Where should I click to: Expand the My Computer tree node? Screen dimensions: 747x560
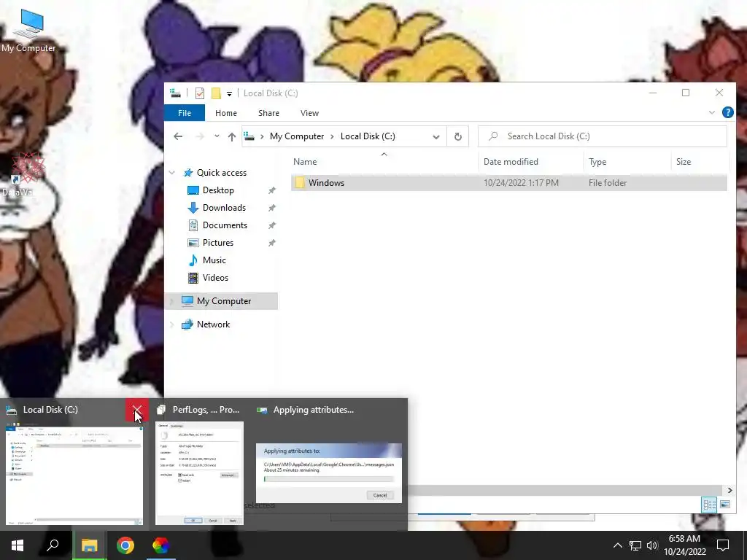coord(172,301)
